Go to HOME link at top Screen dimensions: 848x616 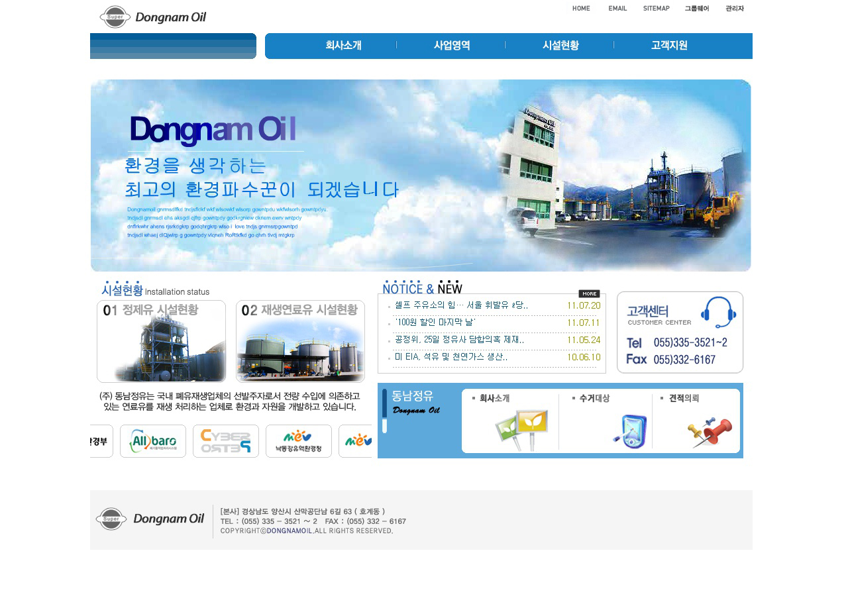[x=581, y=9]
